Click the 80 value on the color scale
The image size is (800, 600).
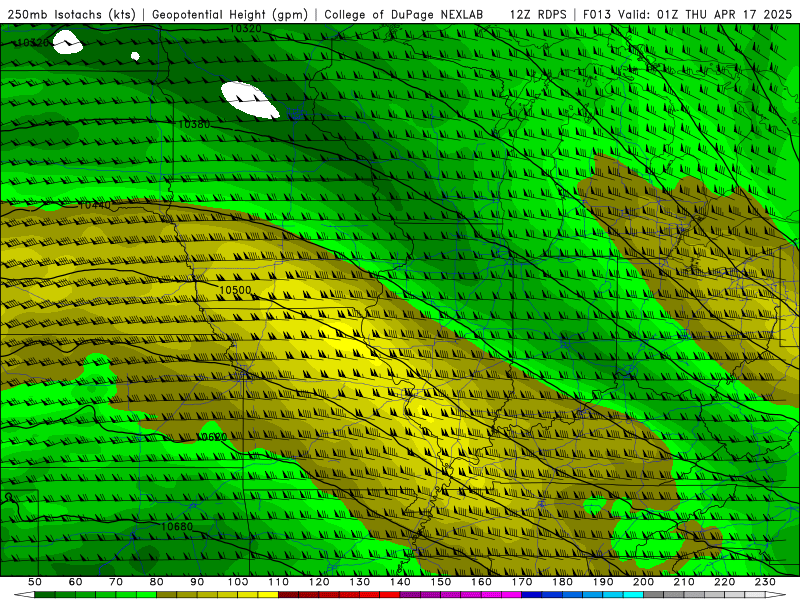tap(156, 582)
